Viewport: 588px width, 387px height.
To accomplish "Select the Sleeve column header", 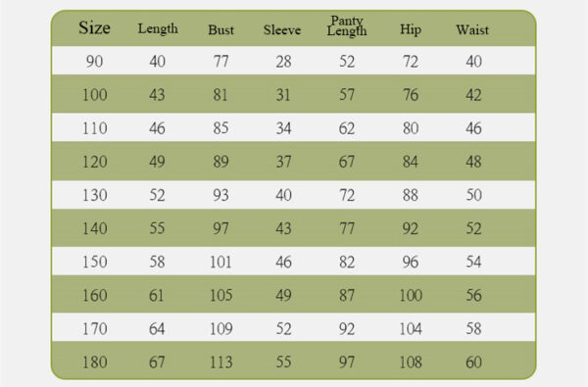I will click(282, 29).
